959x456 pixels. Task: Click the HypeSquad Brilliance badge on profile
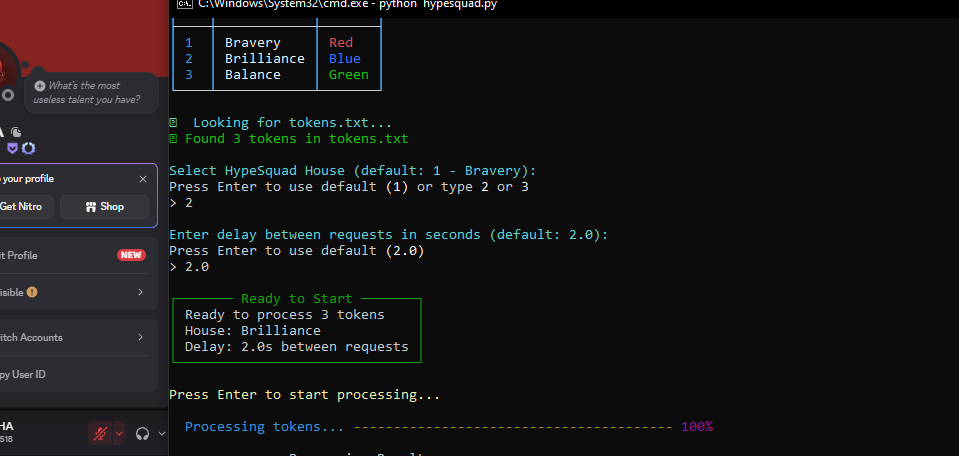pyautogui.click(x=12, y=148)
